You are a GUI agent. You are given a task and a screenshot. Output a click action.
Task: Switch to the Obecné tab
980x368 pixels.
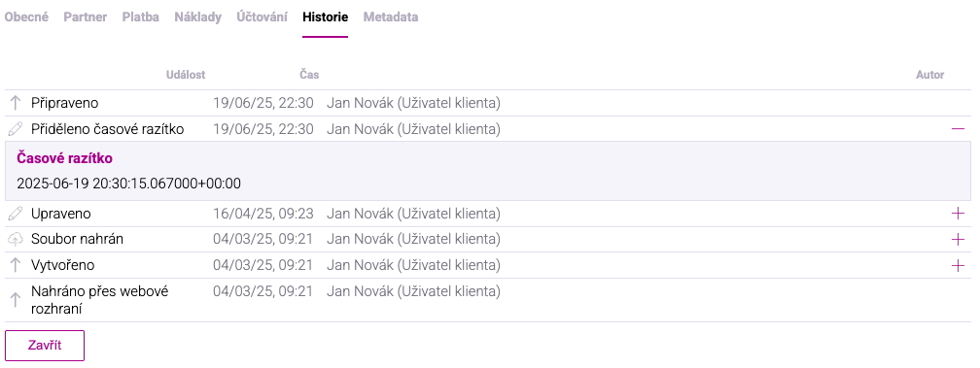[x=26, y=17]
